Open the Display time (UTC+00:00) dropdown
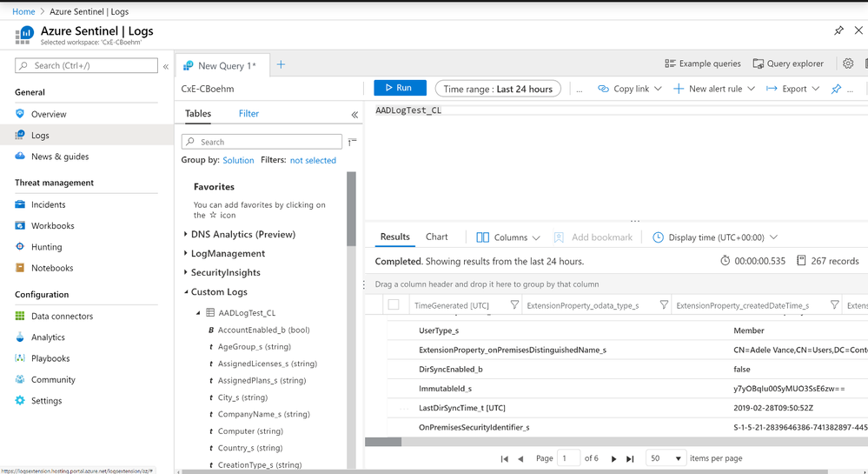This screenshot has width=868, height=474. point(715,237)
